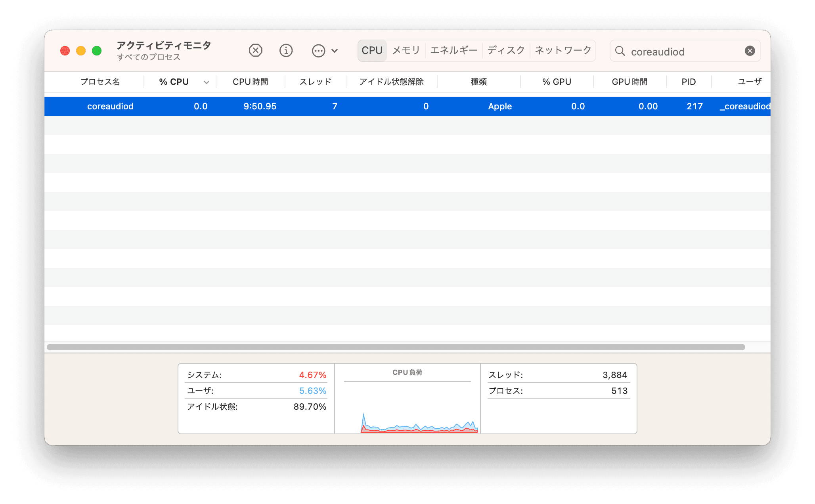This screenshot has height=504, width=815.
Task: Open the view options chevron next to ellipsis
Action: pos(335,51)
